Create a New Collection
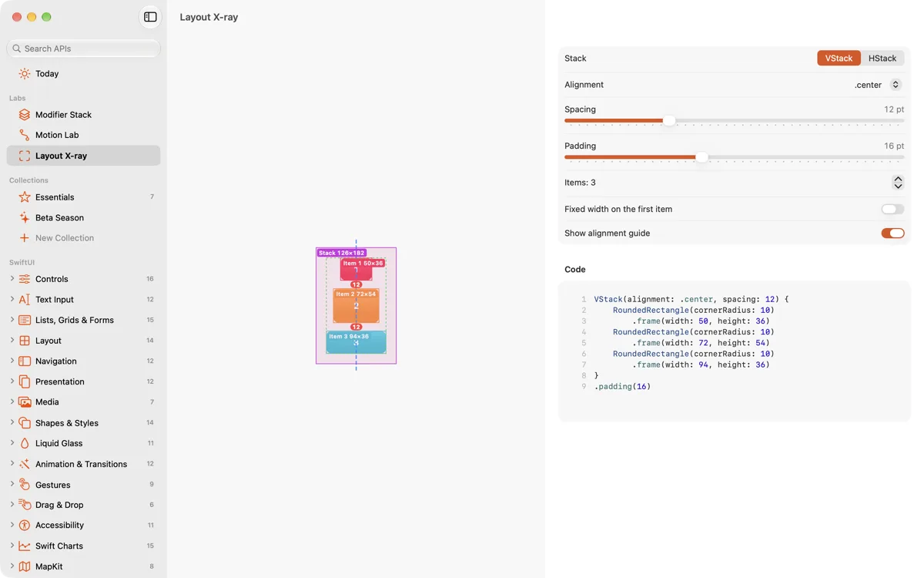The height and width of the screenshot is (578, 924). tap(83, 238)
